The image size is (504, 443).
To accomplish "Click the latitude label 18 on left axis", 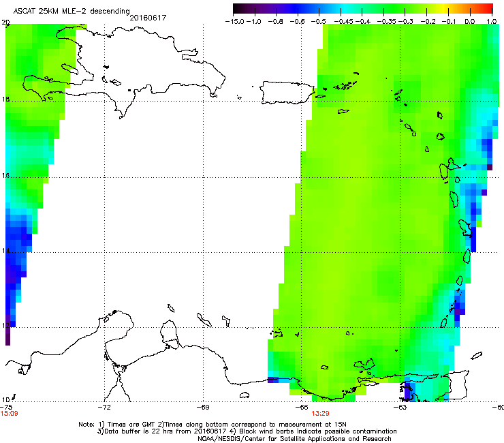I will click(x=5, y=99).
